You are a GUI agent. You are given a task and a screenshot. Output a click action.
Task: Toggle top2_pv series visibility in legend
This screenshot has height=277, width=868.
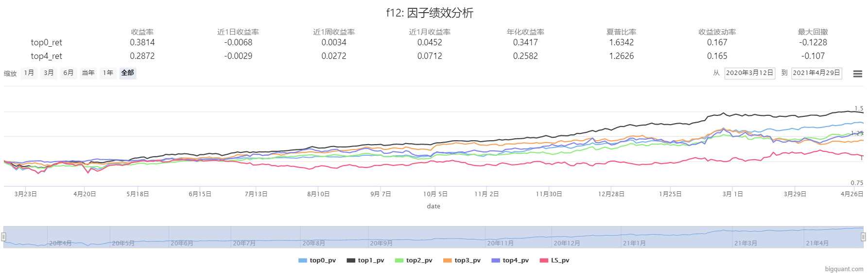point(414,260)
